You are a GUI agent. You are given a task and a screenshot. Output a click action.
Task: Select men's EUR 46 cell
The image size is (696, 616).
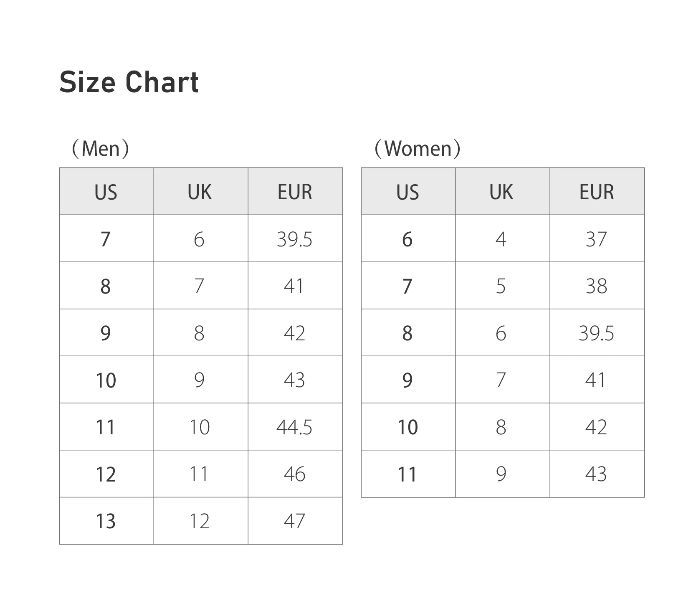click(294, 474)
